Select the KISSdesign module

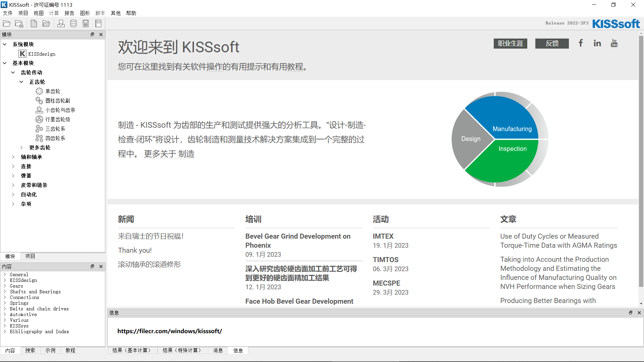point(37,54)
